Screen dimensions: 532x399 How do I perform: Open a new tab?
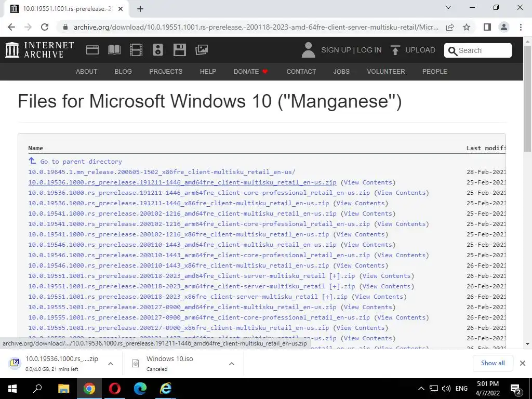tap(140, 9)
